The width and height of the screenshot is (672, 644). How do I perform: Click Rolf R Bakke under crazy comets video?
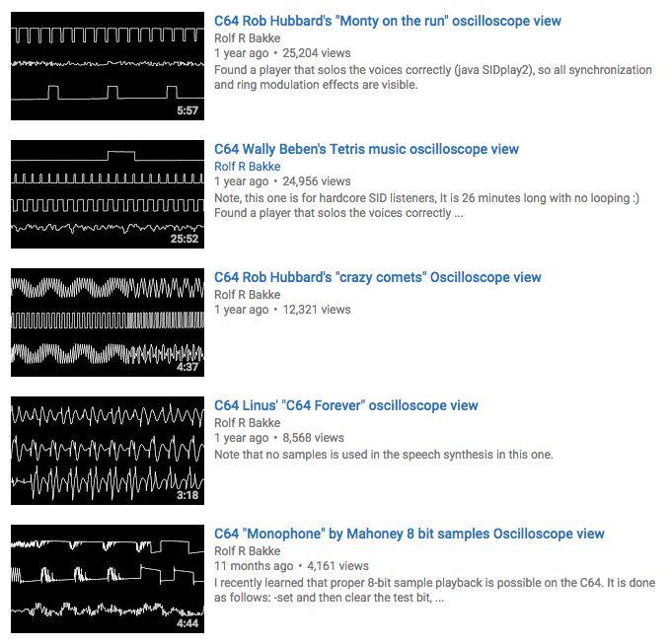(x=247, y=295)
